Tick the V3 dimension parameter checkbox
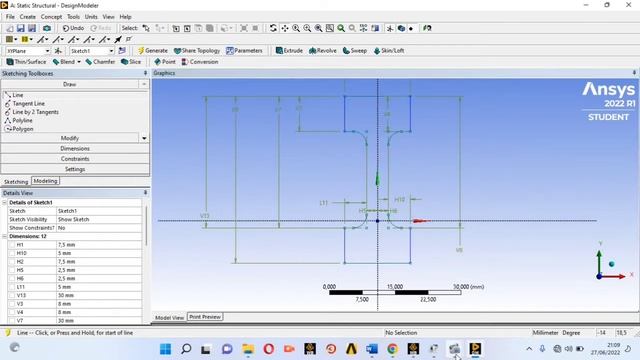 pos(11,304)
